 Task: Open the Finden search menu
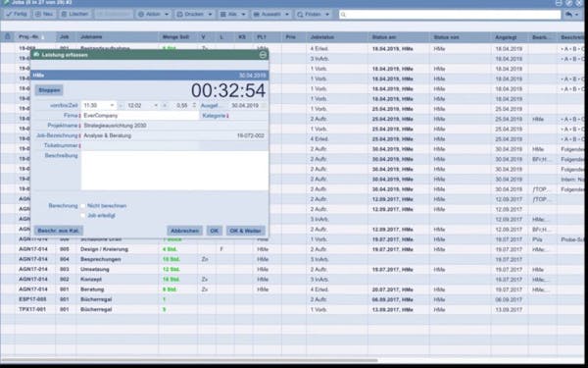point(314,15)
